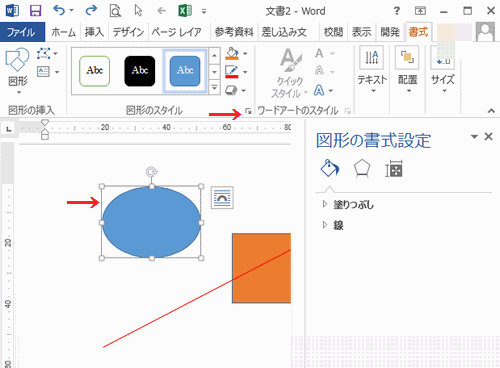Click the Text Fill A icon
This screenshot has height=368, width=500.
click(319, 53)
